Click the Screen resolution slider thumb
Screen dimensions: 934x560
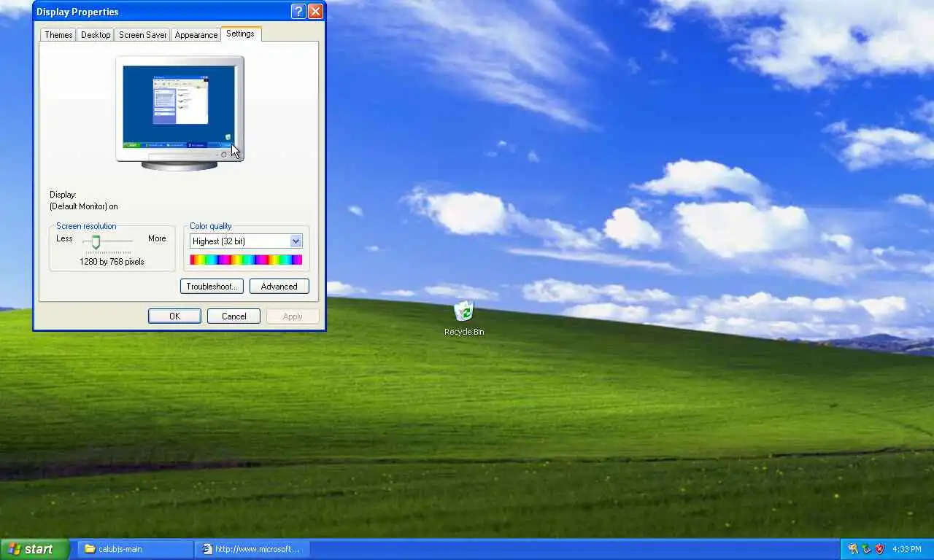point(96,241)
